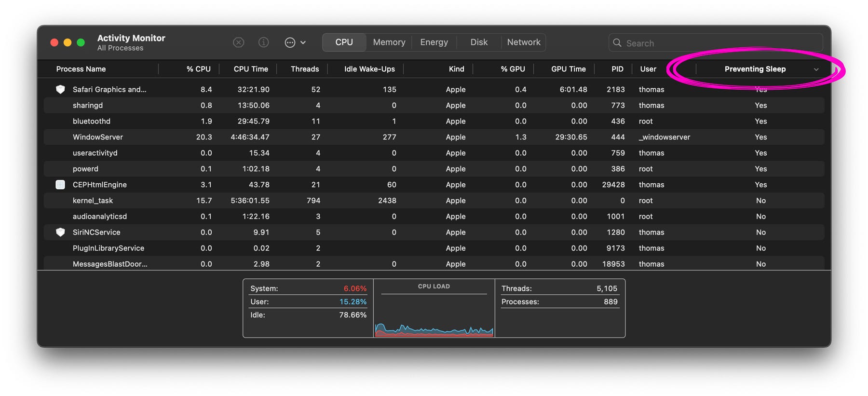The image size is (868, 396).
Task: Click the Processes 889 value
Action: coord(610,301)
